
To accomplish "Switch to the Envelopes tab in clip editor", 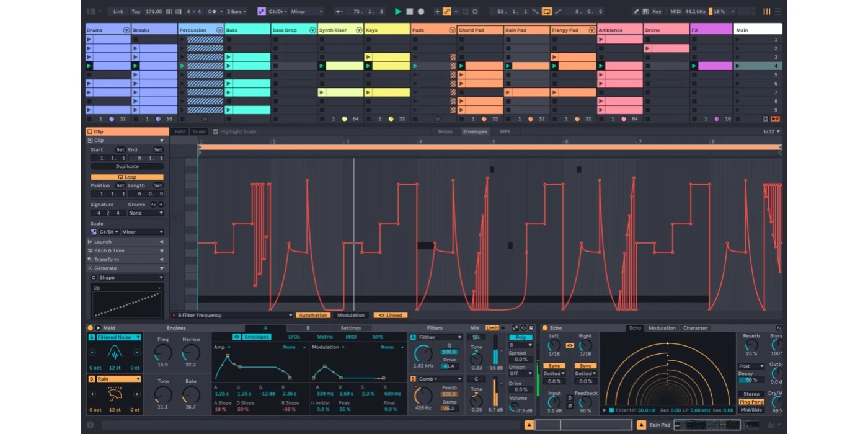I will click(x=476, y=131).
